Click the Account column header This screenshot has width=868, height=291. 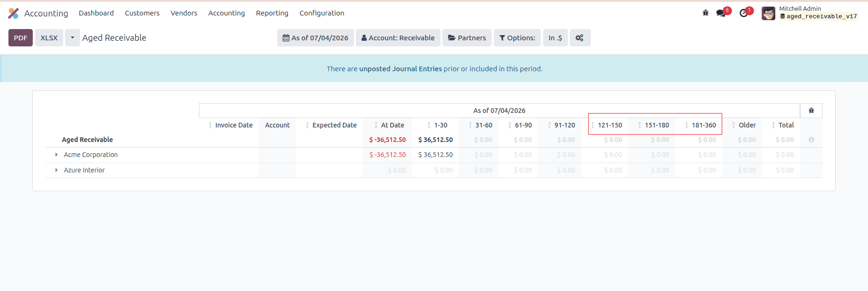pyautogui.click(x=277, y=125)
